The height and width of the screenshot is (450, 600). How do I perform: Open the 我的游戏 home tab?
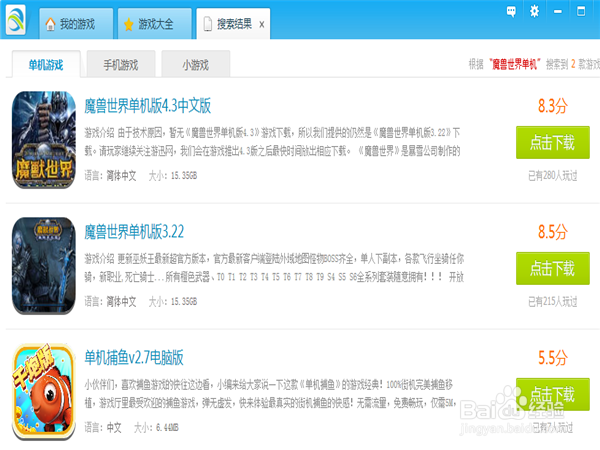tap(76, 24)
